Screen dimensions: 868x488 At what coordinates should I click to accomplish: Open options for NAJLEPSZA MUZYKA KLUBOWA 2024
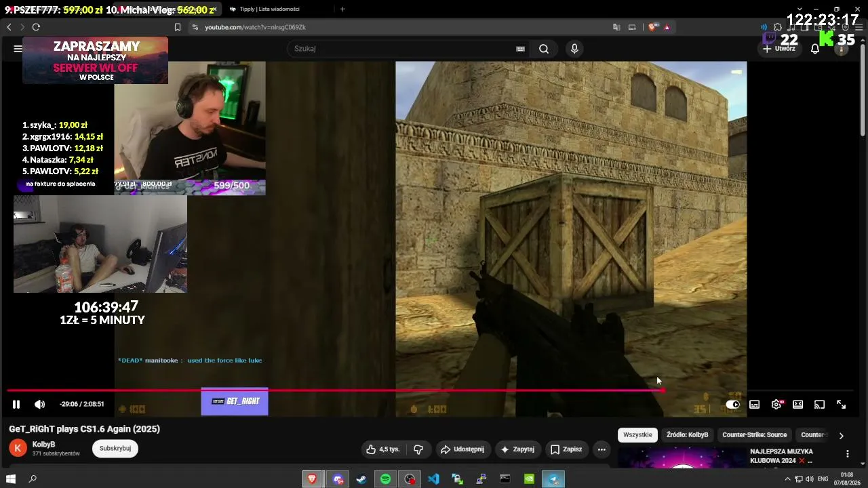(x=847, y=453)
